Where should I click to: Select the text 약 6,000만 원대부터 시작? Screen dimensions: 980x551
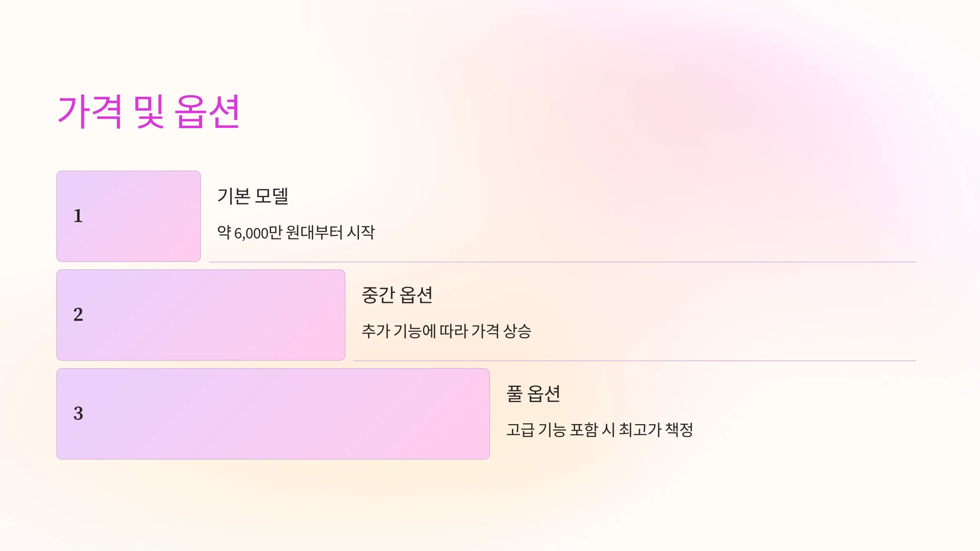click(x=296, y=233)
